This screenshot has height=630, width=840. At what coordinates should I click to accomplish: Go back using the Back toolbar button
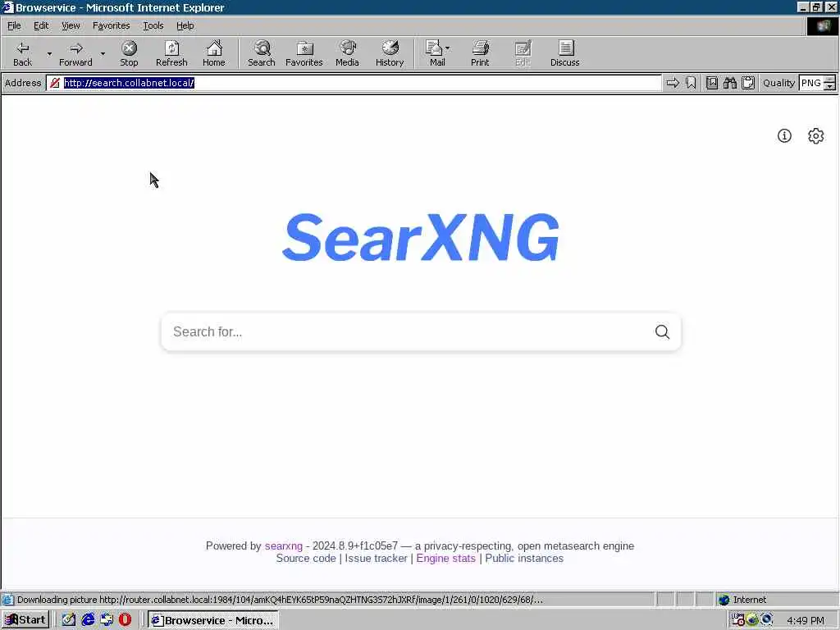(x=22, y=53)
